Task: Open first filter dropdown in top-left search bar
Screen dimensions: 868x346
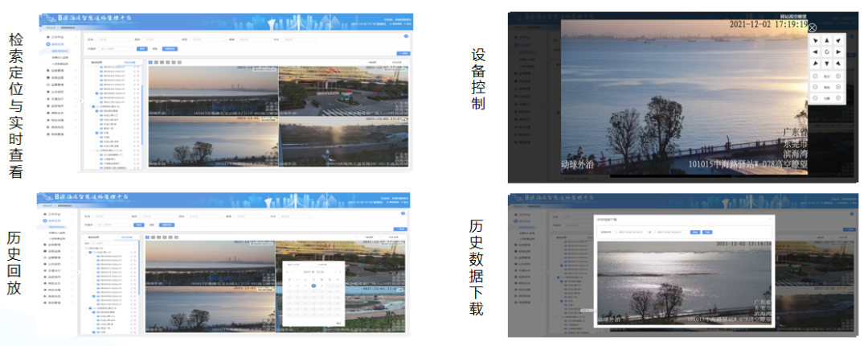Action: (x=112, y=39)
